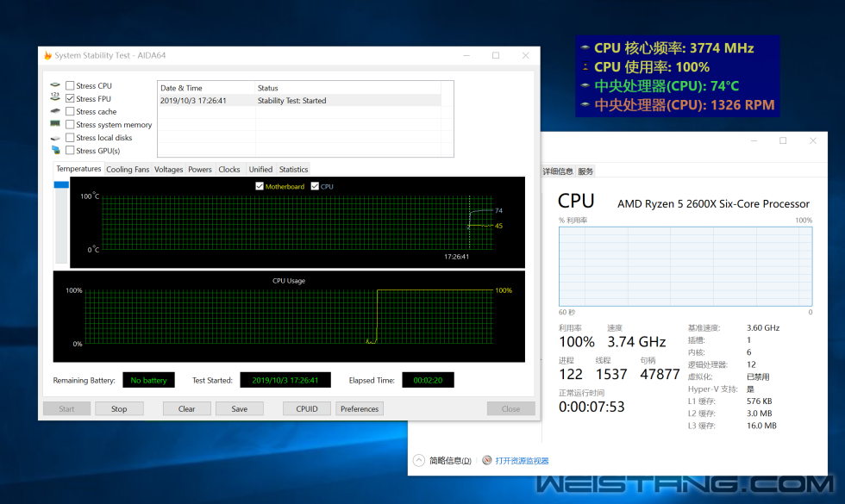
Task: Click the 47877 handles value
Action: click(660, 374)
